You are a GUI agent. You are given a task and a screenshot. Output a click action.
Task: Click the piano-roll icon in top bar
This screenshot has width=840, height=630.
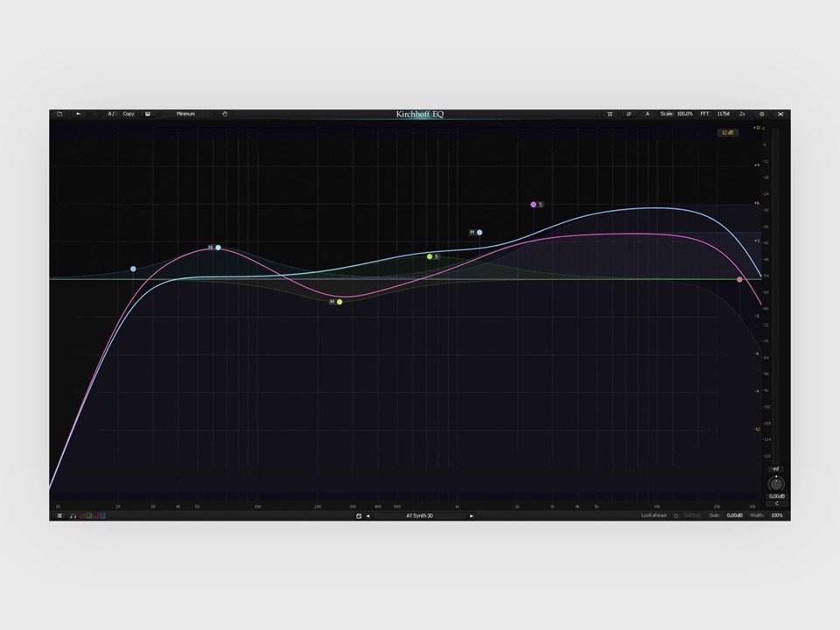tap(610, 114)
